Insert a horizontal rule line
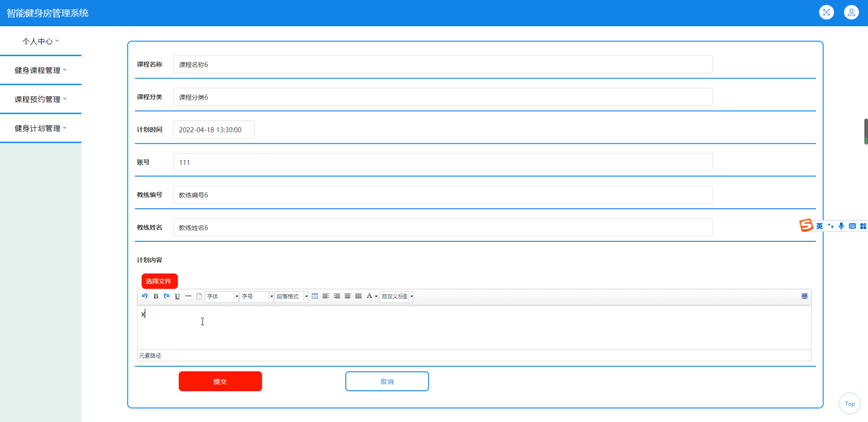Screen dimensions: 868x422 point(188,296)
